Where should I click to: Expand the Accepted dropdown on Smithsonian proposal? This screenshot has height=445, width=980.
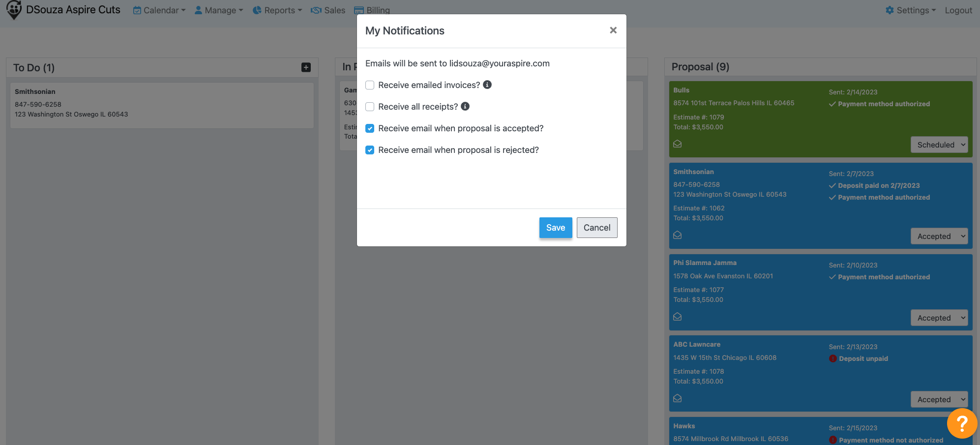click(939, 236)
